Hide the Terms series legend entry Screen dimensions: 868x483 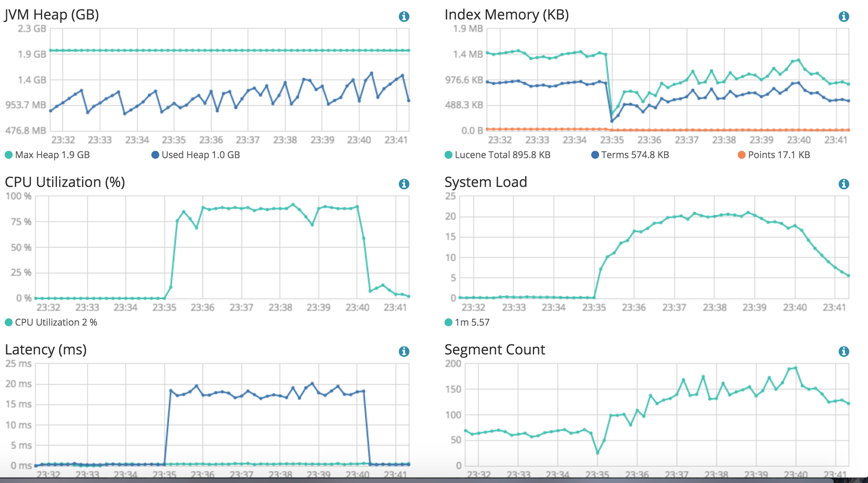634,155
